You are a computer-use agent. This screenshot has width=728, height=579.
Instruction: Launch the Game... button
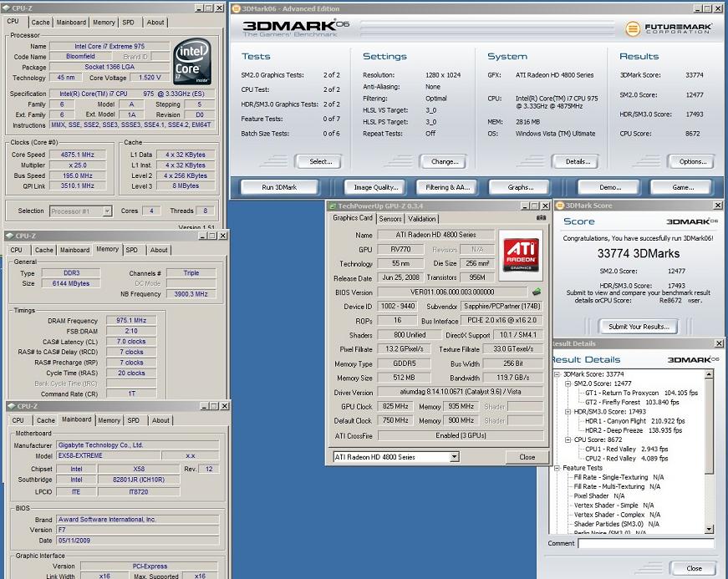683,187
